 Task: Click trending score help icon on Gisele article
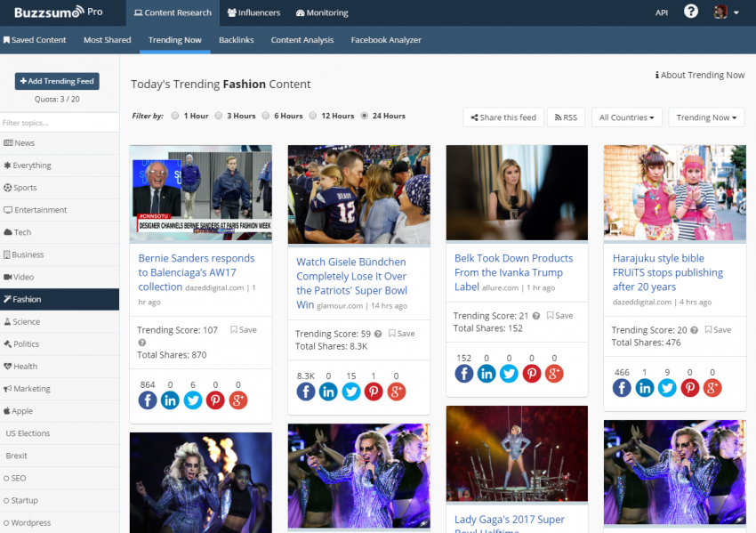[x=378, y=334]
